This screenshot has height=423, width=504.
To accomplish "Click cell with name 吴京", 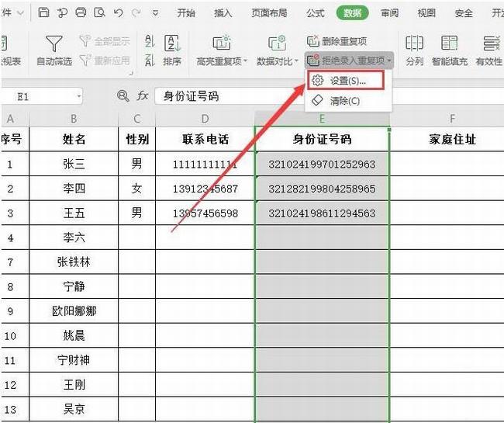I will [74, 409].
